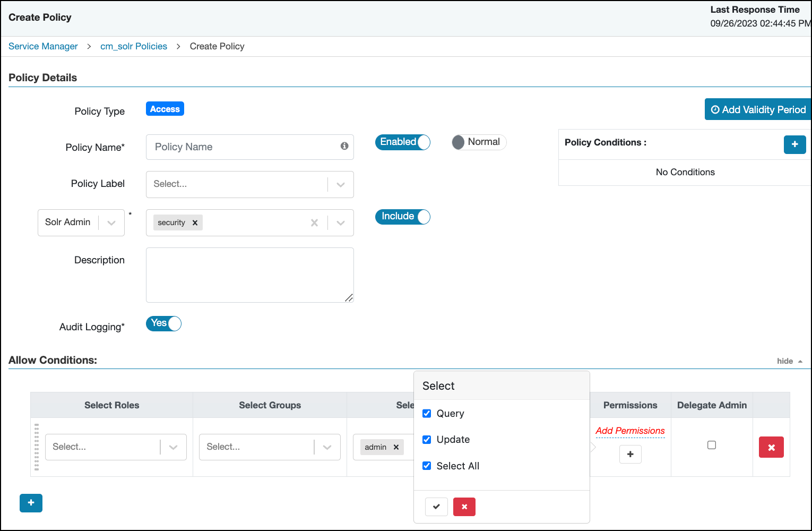Check the Query permission
The image size is (812, 531).
pos(427,413)
